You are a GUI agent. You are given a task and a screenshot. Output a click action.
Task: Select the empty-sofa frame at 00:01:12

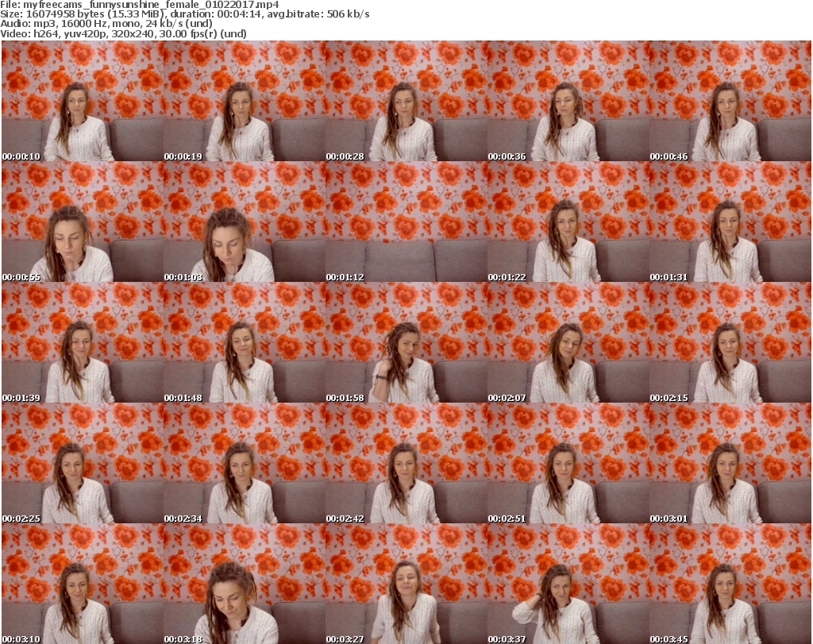click(x=406, y=222)
